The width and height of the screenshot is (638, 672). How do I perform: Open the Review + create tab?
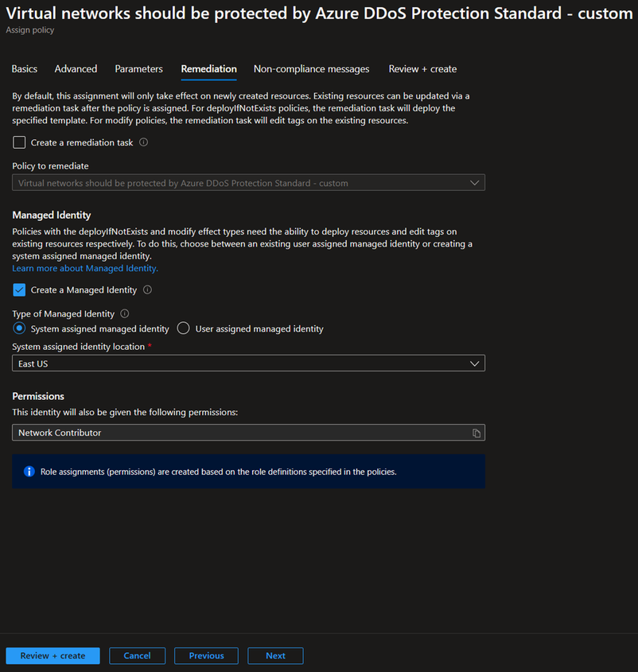(422, 69)
